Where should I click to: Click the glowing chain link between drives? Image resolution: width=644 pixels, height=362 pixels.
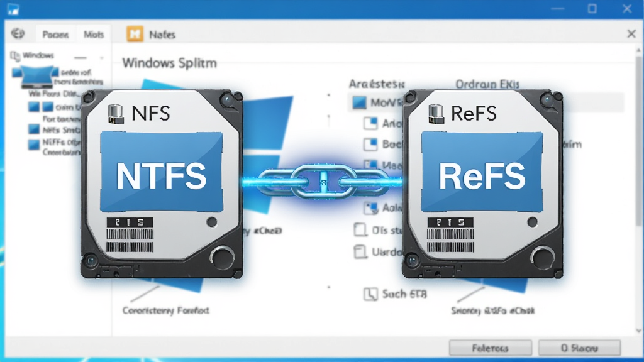[x=323, y=182]
